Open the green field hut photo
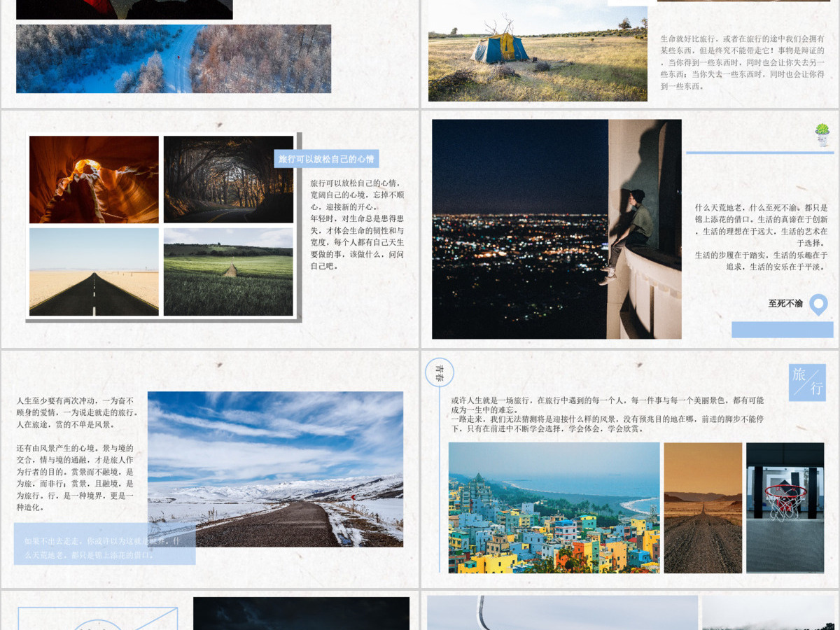Screen dimensions: 840x630 pos(228,272)
